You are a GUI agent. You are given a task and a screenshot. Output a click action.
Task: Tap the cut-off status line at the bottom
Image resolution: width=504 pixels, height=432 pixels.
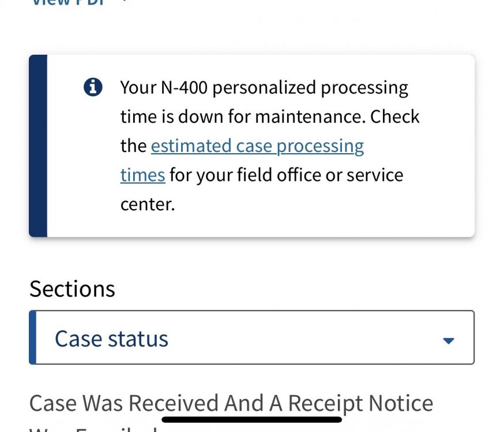pyautogui.click(x=92, y=428)
